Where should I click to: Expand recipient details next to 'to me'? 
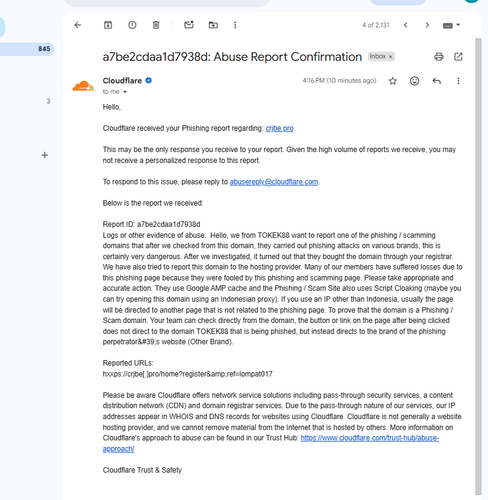click(125, 92)
